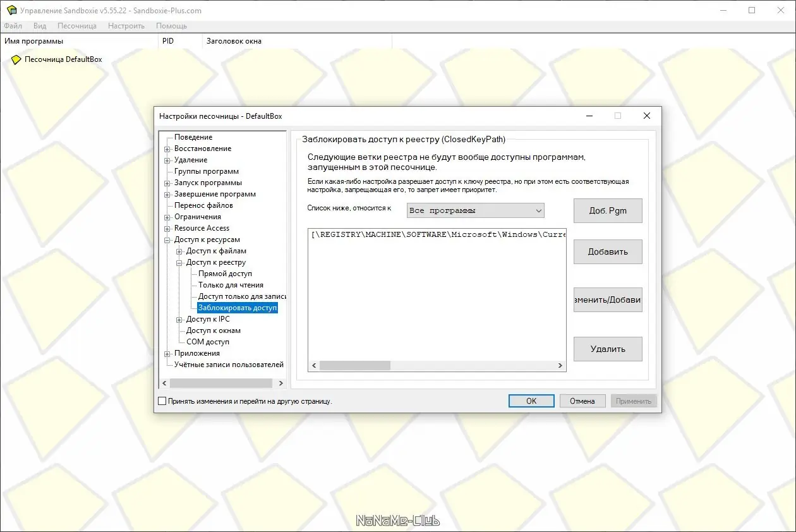Click the OK button
Screen dimensions: 796x532
531,401
